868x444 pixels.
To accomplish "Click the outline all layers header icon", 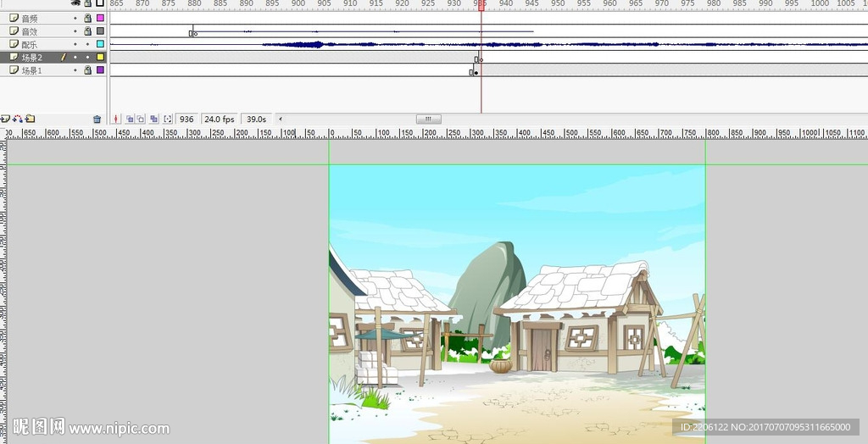I will pos(100,3).
